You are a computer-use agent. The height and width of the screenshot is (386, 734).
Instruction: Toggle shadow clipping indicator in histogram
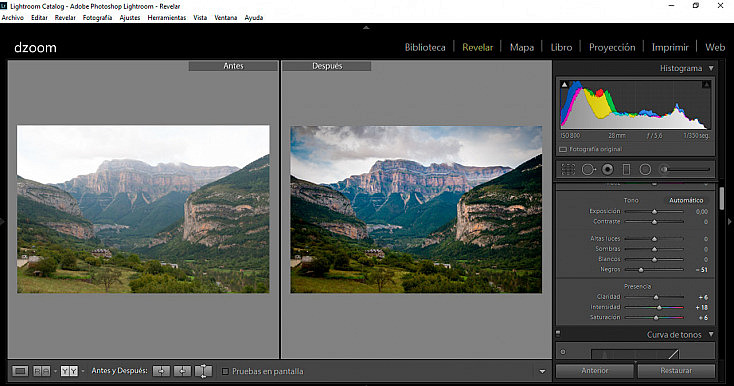565,85
